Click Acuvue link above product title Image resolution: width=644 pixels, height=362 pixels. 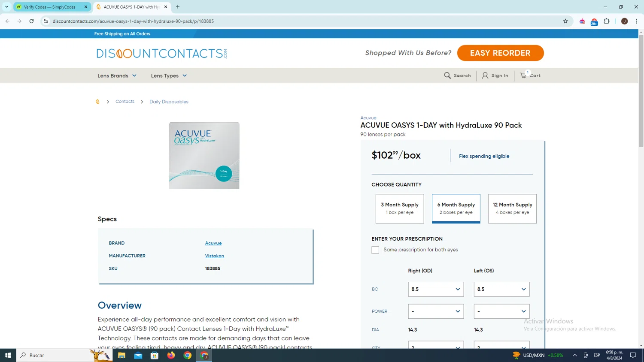click(368, 118)
